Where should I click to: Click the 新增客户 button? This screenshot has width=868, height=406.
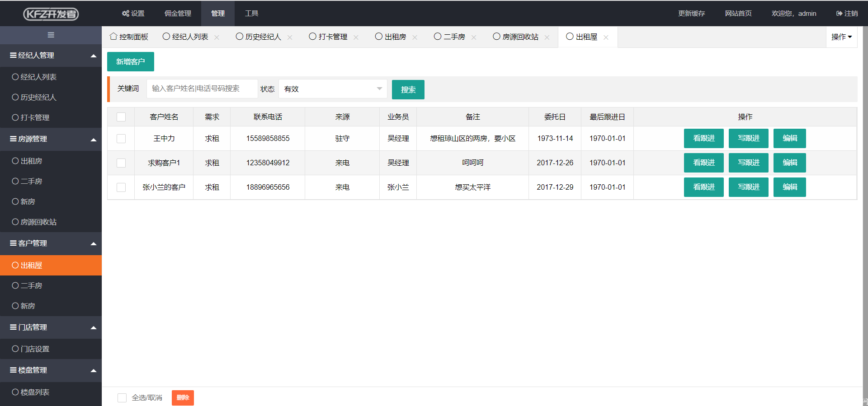(x=131, y=62)
